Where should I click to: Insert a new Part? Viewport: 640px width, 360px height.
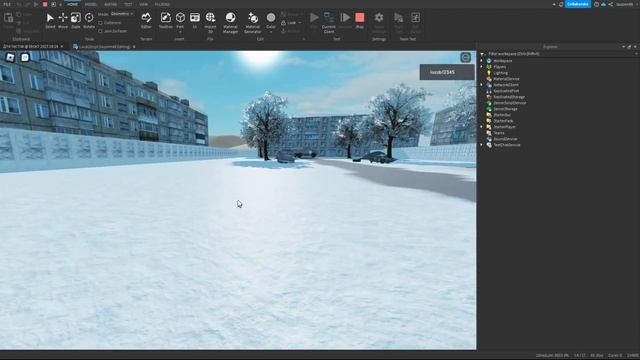click(x=180, y=21)
